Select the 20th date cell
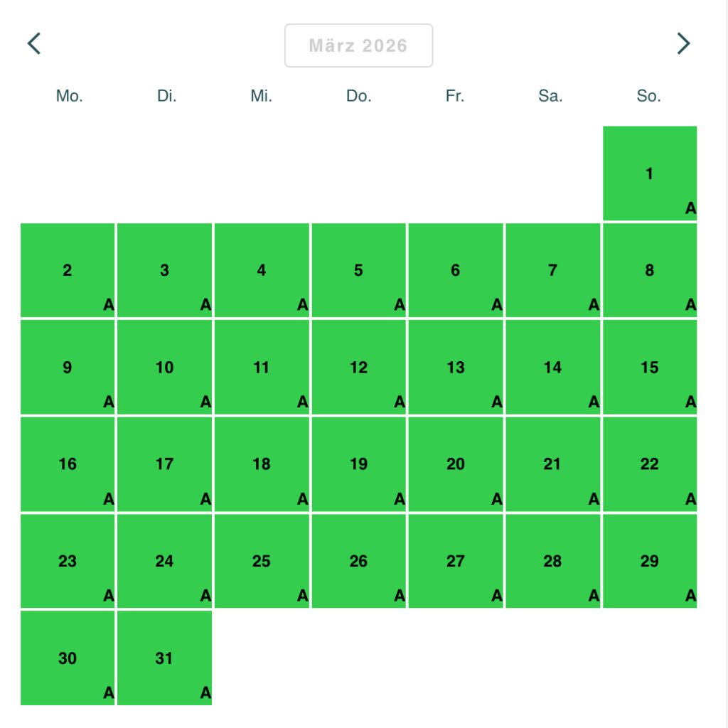Viewport: 728px width, 728px height. point(455,464)
